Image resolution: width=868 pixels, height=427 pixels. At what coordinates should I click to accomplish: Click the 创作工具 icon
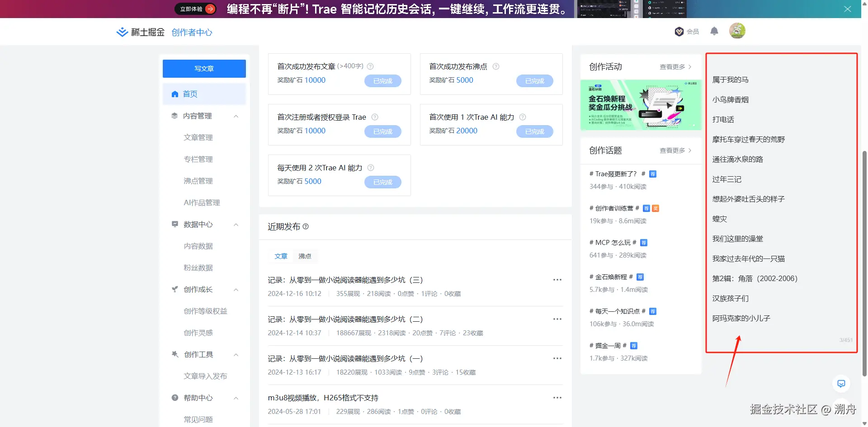175,354
